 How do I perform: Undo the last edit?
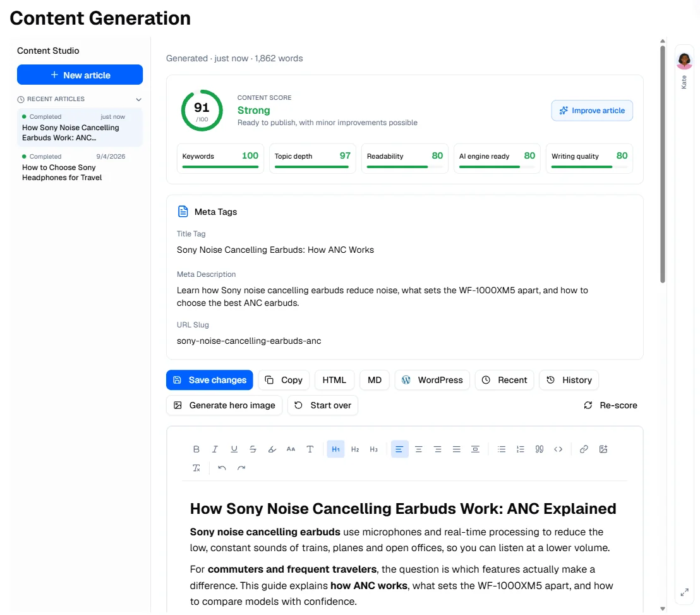222,468
